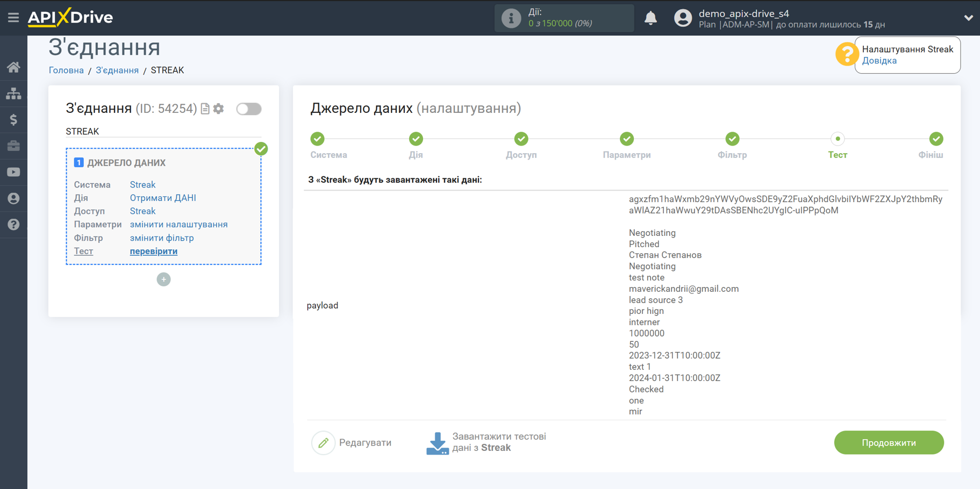Select 'lead source 3' payload value
Viewport: 980px width, 489px height.
pos(655,300)
